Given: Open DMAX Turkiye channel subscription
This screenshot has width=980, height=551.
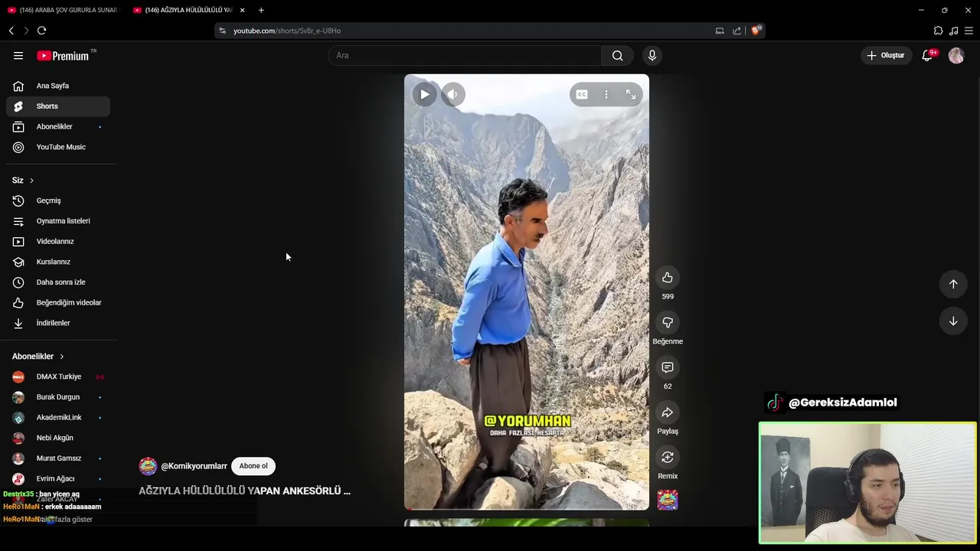Looking at the screenshot, I should click(58, 377).
